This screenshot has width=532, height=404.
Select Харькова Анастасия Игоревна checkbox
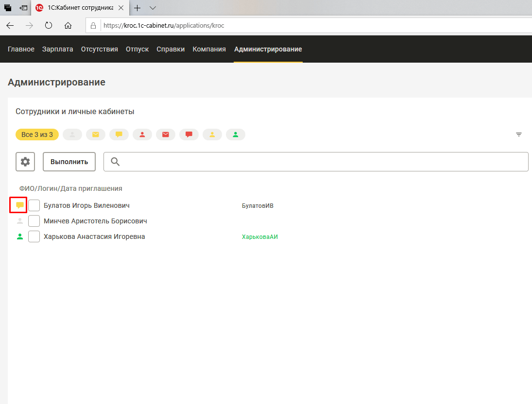34,236
